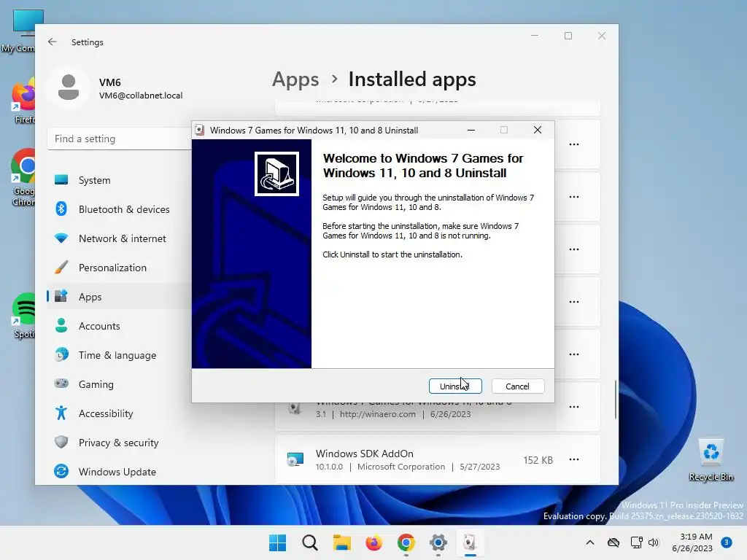Click the cloud sync tray icon
The width and height of the screenshot is (747, 560).
click(614, 542)
